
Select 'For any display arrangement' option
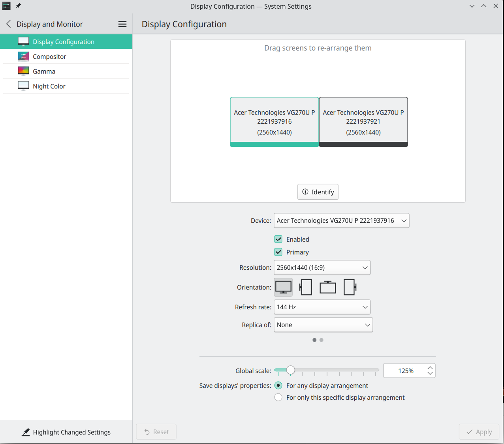click(278, 386)
